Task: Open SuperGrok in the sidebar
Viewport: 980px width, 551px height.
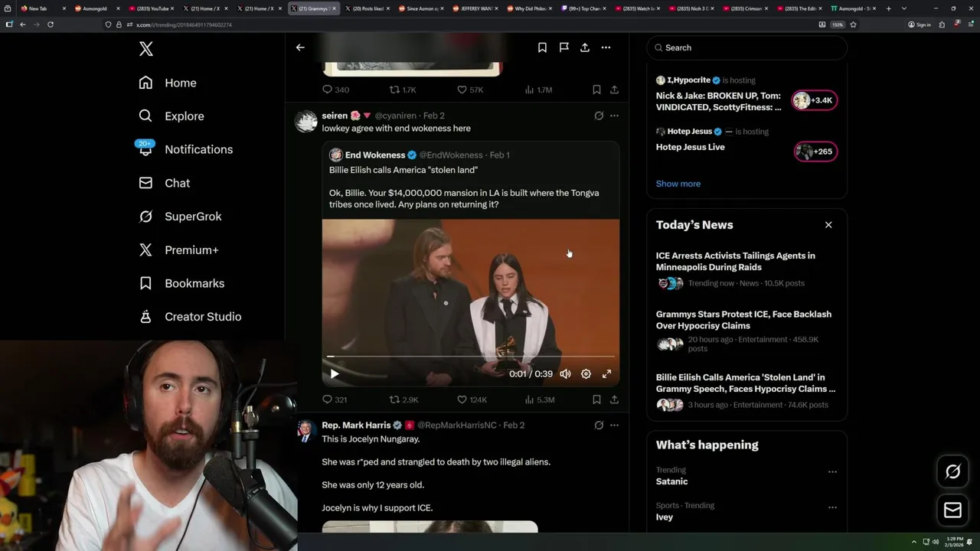Action: pyautogui.click(x=180, y=217)
